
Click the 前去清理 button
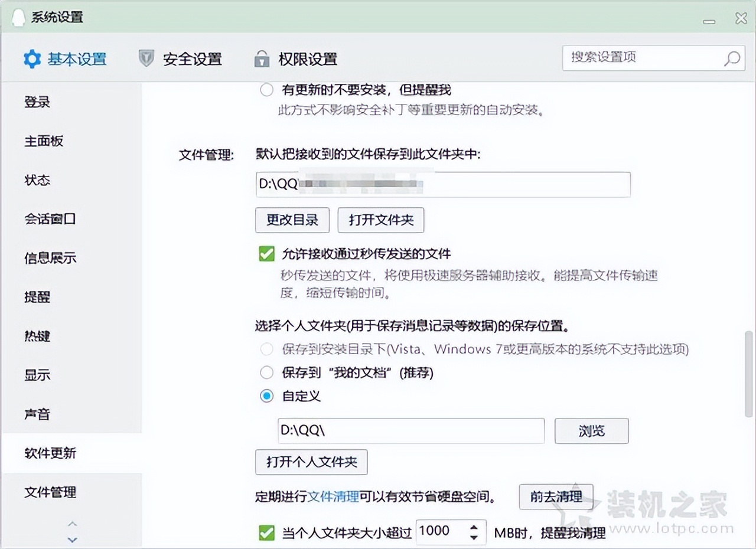tap(556, 496)
